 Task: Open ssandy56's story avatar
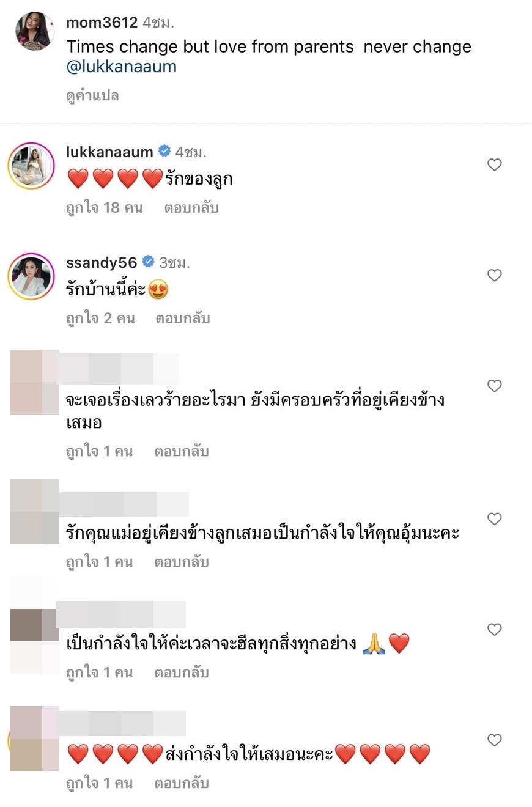tap(31, 276)
